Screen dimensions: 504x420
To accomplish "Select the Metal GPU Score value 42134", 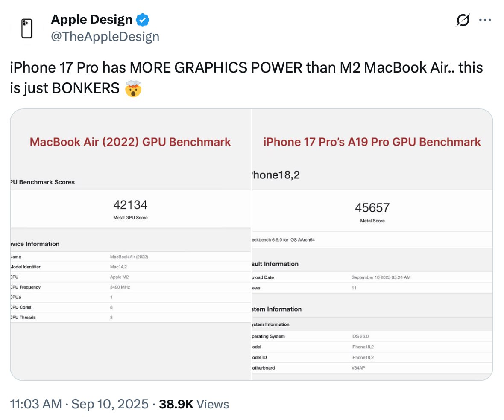I will click(x=130, y=204).
